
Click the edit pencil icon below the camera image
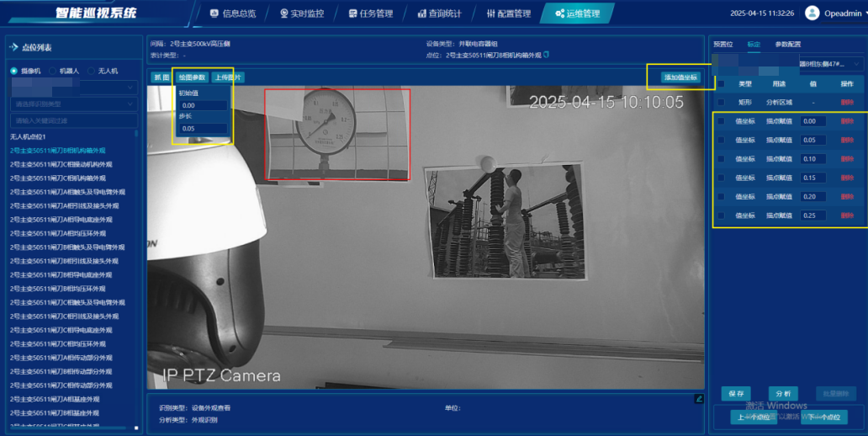point(698,398)
